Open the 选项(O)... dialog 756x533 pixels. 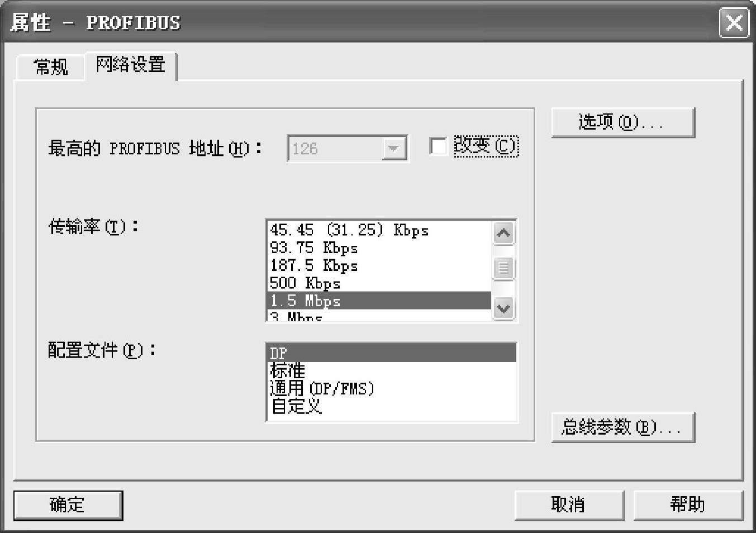point(623,122)
